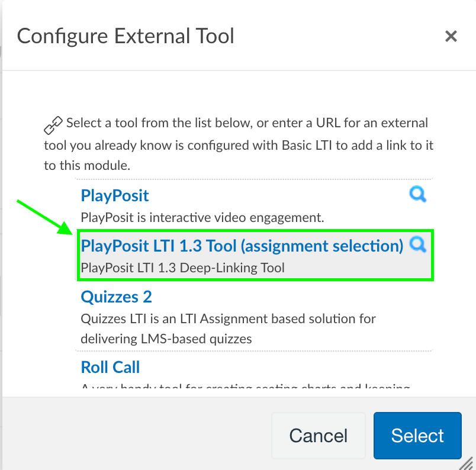Click the magnifier icon beside PlayPosit
Image resolution: width=476 pixels, height=470 pixels.
click(418, 195)
